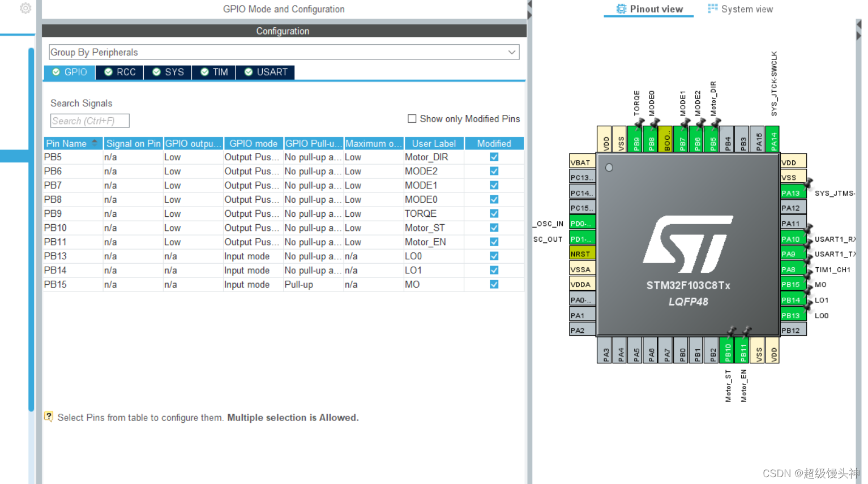This screenshot has height=484, width=868.
Task: Toggle Modified checkbox for PB7 row
Action: [494, 185]
